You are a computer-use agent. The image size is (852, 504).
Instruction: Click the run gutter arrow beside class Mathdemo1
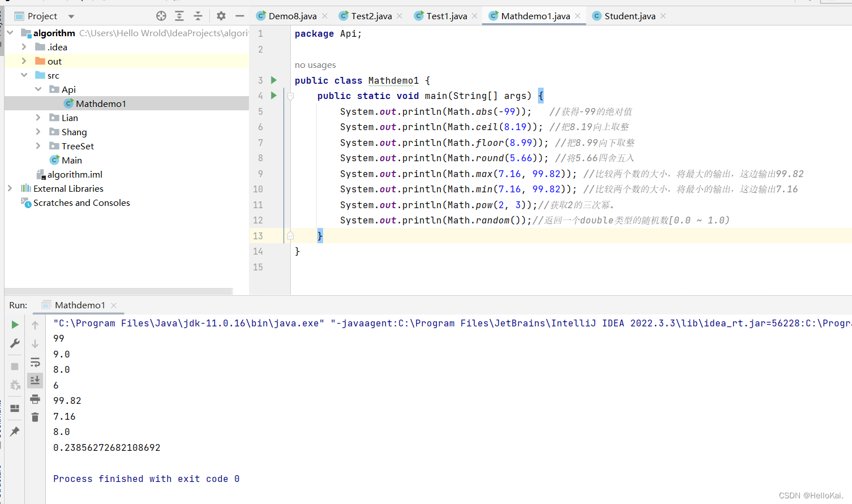(274, 80)
